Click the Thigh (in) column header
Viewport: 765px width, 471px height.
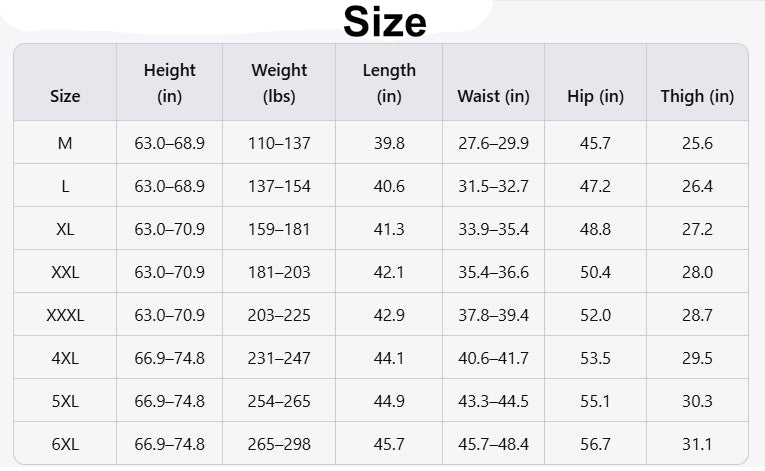[x=697, y=97]
